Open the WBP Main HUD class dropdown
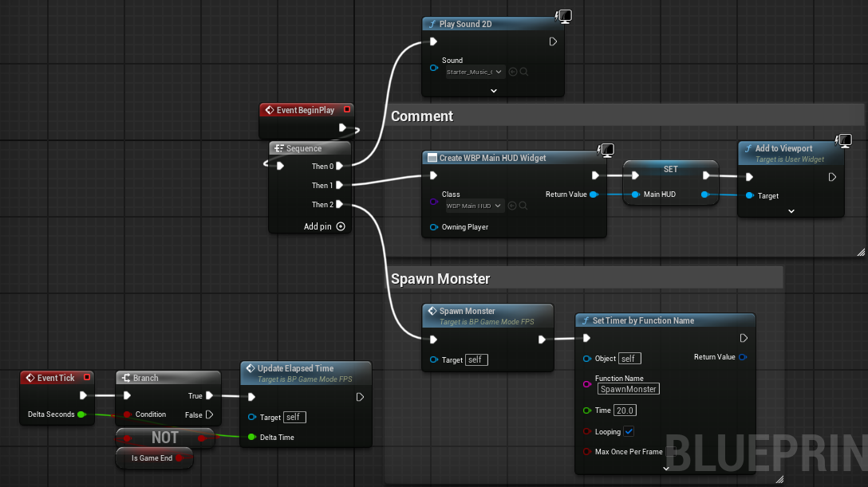 tap(475, 206)
